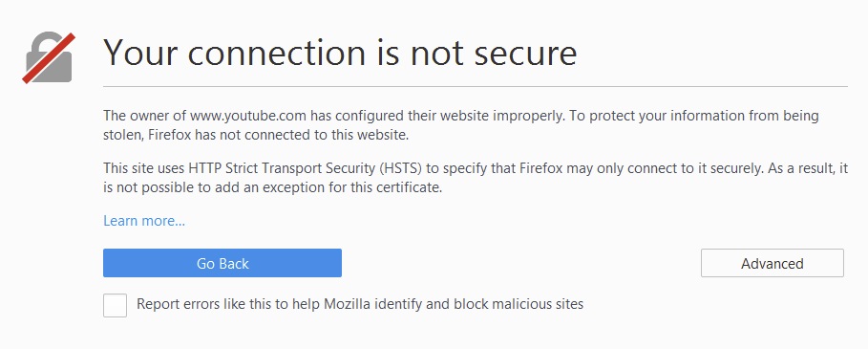This screenshot has height=349, width=868.
Task: Click the "Your connection is not secure" heading
Action: pyautogui.click(x=340, y=53)
